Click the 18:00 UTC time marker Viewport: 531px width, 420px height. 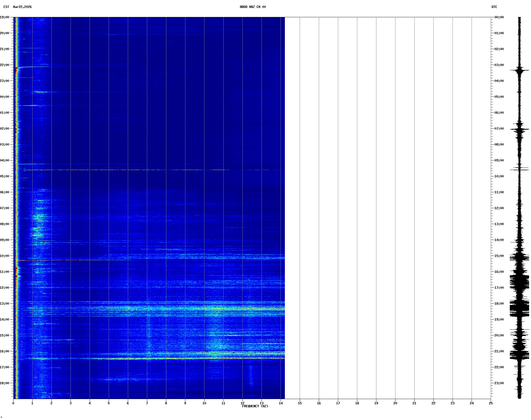499,304
